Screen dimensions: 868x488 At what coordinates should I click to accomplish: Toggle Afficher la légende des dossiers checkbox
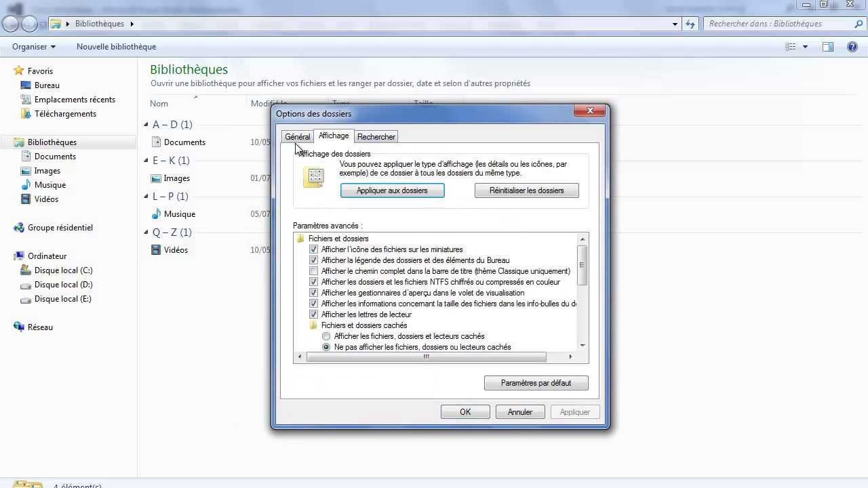(x=313, y=260)
